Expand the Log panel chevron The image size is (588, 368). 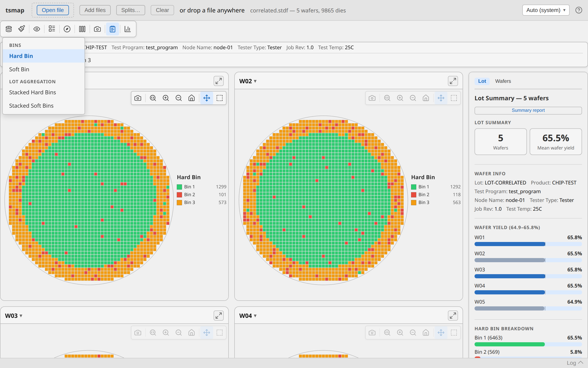point(581,363)
